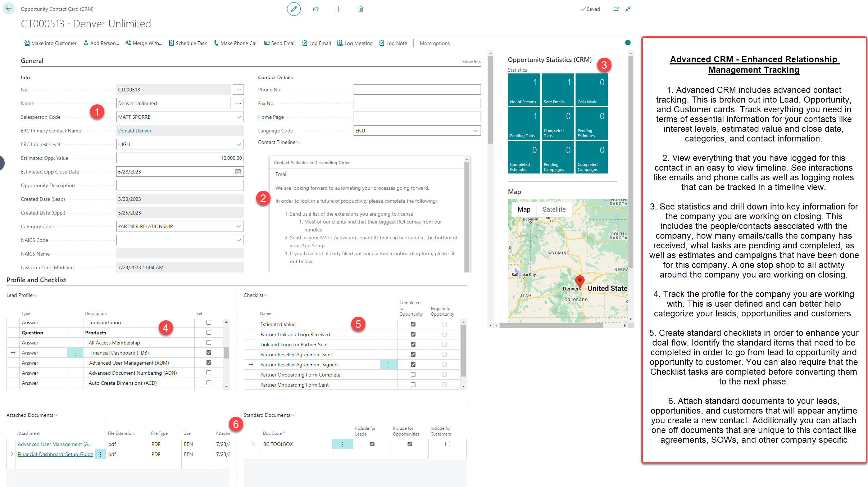
Task: Open Donald Denver primary contact link
Action: click(x=135, y=131)
